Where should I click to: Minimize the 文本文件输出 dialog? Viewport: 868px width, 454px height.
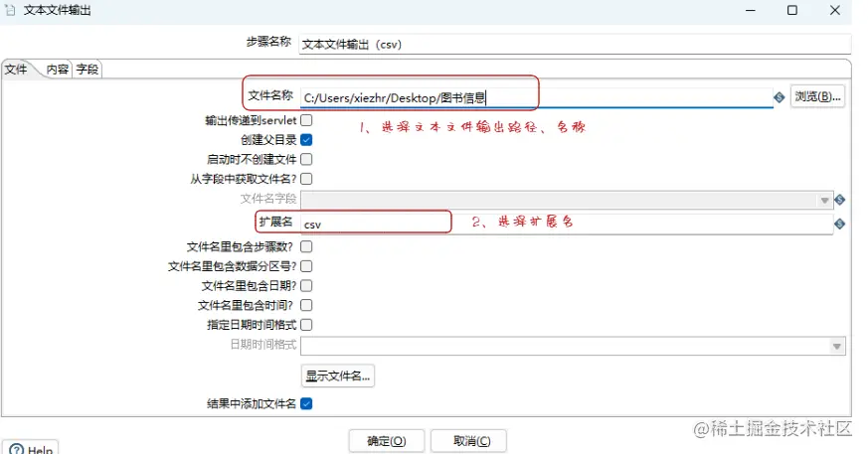pyautogui.click(x=751, y=10)
